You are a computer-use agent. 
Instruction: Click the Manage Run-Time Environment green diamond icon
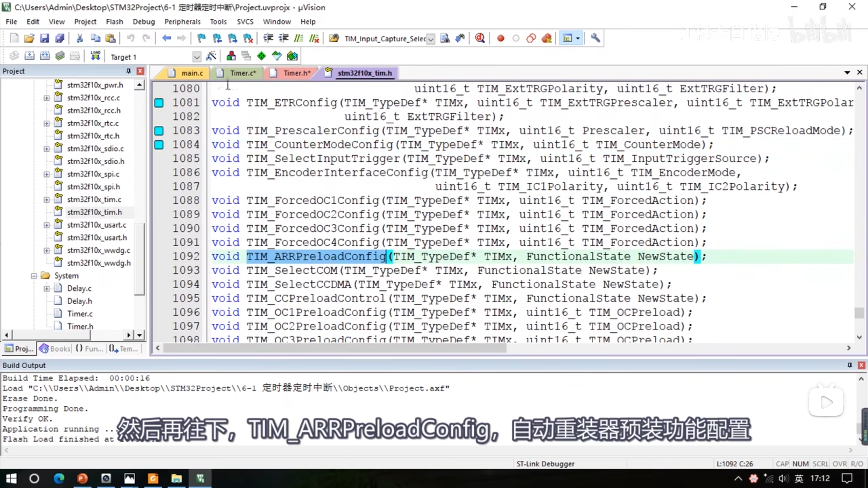pos(261,56)
